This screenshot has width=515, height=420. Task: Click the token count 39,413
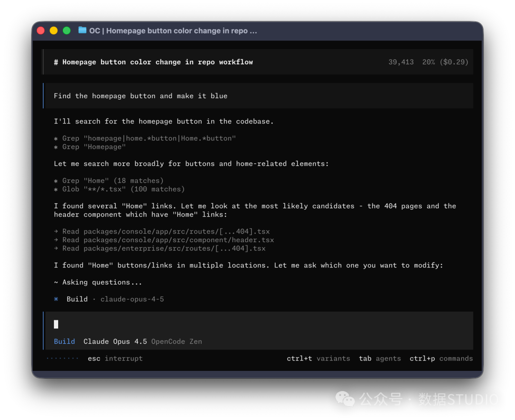click(x=401, y=62)
